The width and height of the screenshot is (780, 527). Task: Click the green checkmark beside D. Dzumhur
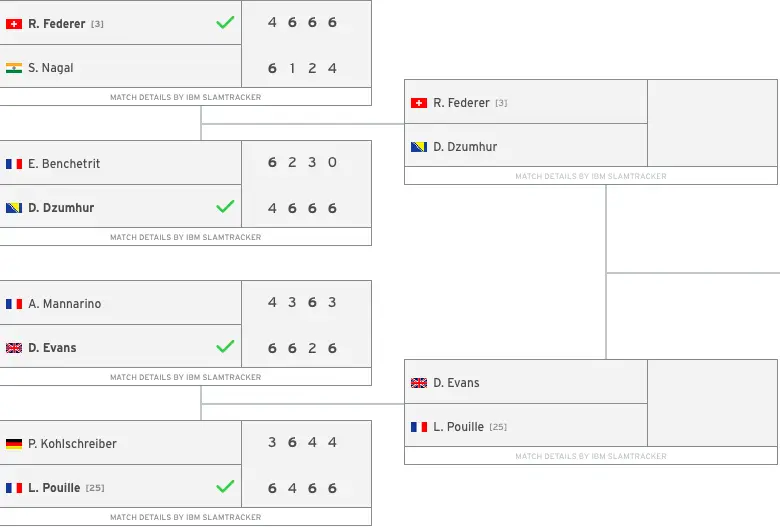click(x=225, y=206)
